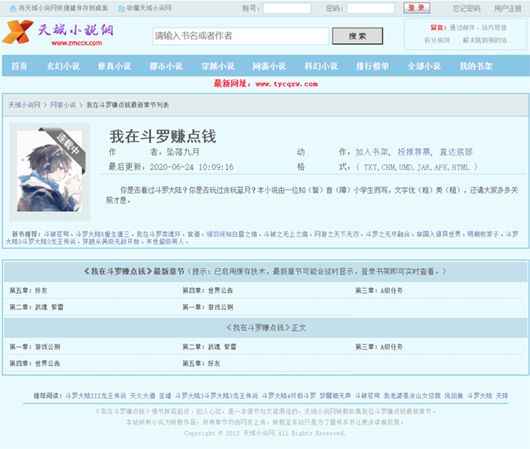Click the red 登录 login button
Viewport: 530px width, 449px height.
click(x=416, y=8)
